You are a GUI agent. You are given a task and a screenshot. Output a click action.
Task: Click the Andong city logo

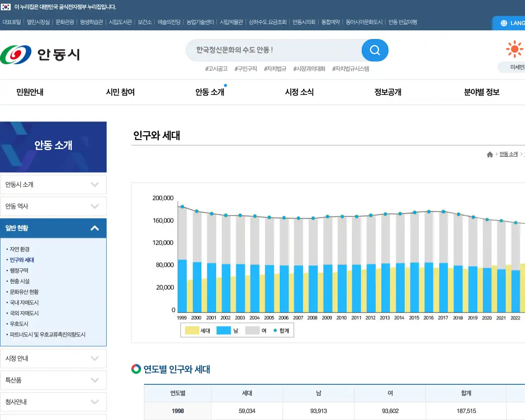click(x=40, y=55)
